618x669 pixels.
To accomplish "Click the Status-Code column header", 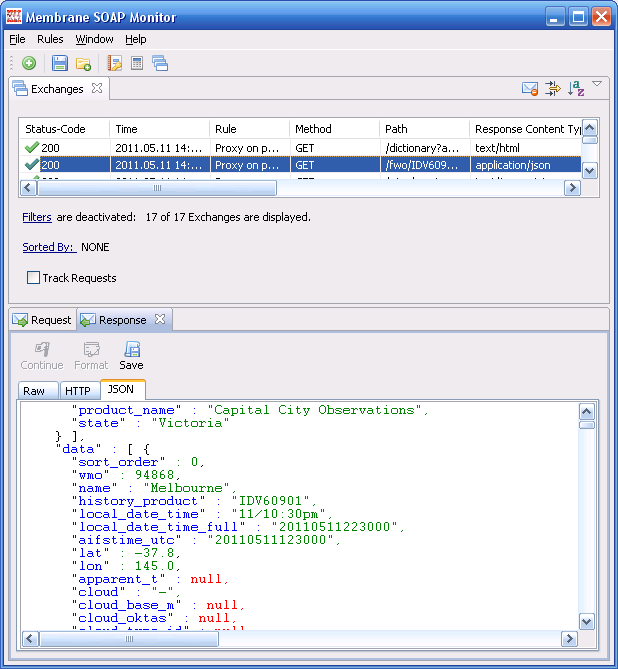I will pyautogui.click(x=64, y=129).
